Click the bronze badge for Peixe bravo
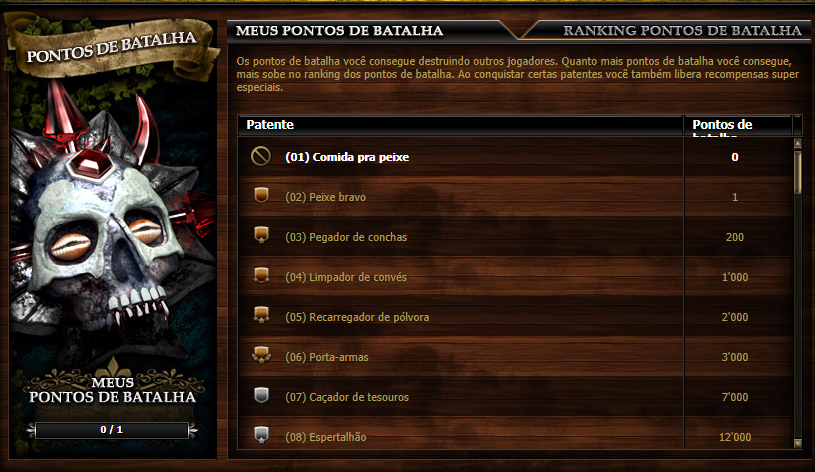Screen dimensions: 815x472 (x=261, y=195)
